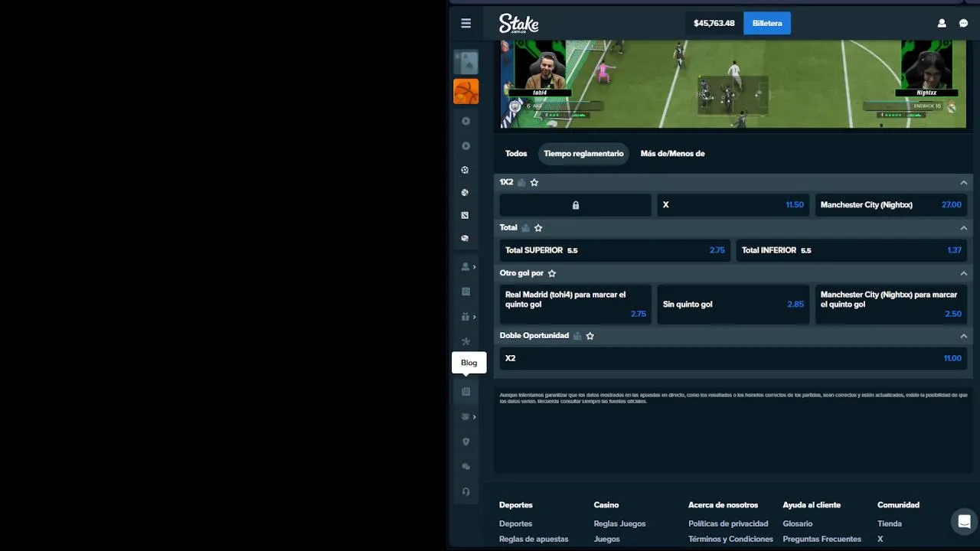The width and height of the screenshot is (980, 551).
Task: Expand chevron next to gift sidebar icon
Action: coord(475,317)
